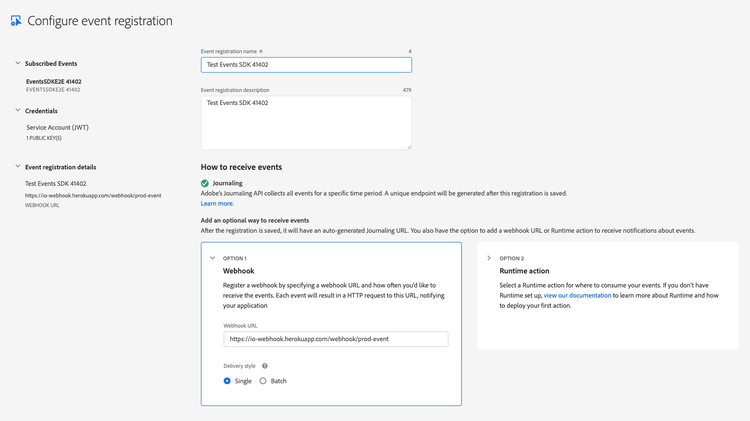Click the green Journaling checkmark icon

click(x=205, y=183)
